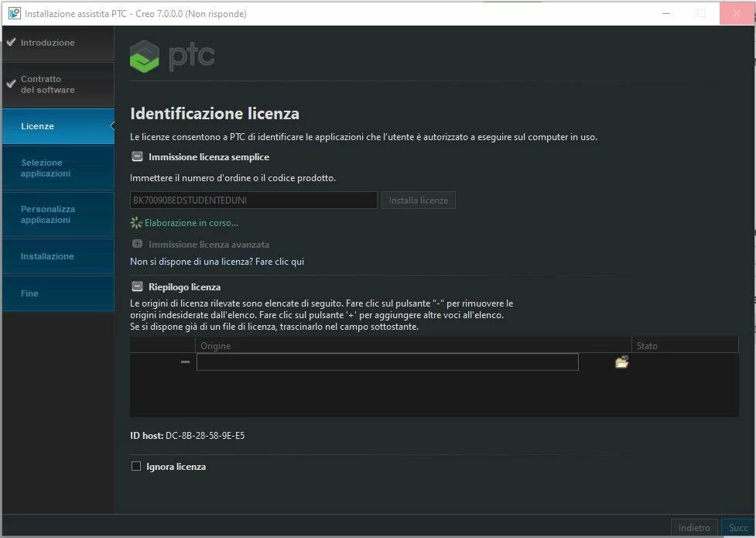This screenshot has height=538, width=756.
Task: Click the ID host value DC-8B-28-58-9E-E5
Action: tap(205, 436)
